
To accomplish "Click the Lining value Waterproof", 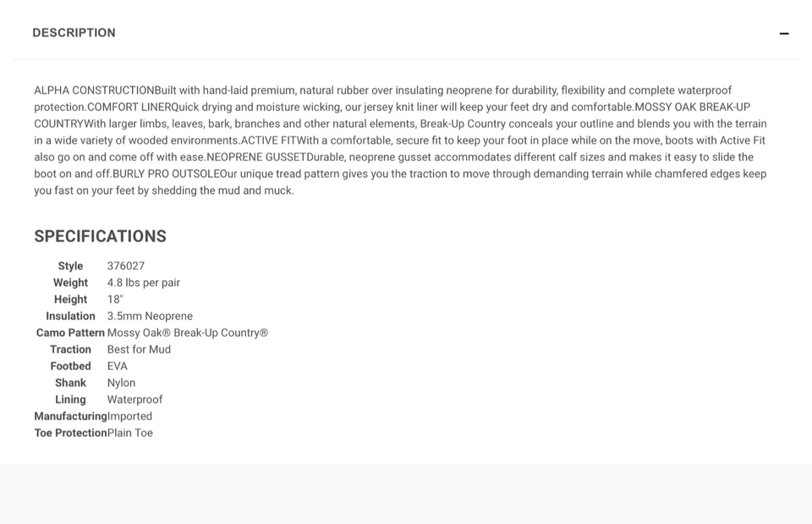I will pos(134,400).
